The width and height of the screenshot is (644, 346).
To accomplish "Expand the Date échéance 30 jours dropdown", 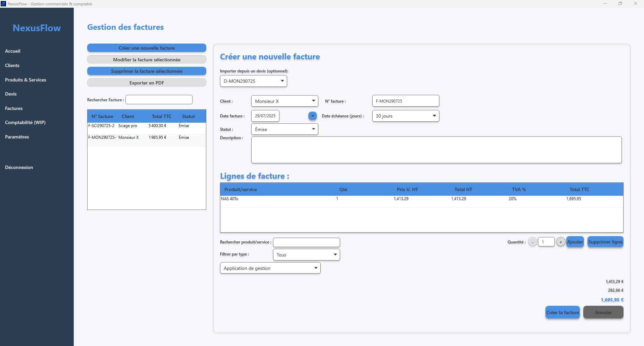I will click(406, 116).
